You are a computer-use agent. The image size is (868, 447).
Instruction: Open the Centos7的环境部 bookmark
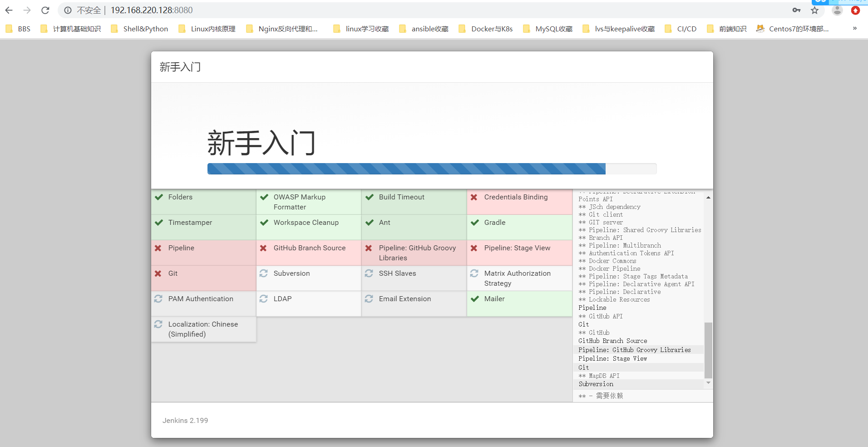pos(792,29)
